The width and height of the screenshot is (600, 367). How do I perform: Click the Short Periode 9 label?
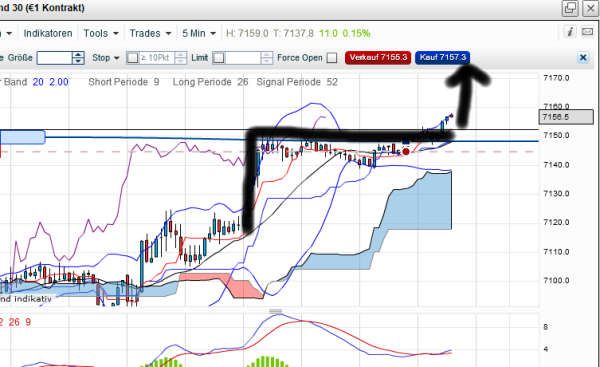click(x=124, y=82)
